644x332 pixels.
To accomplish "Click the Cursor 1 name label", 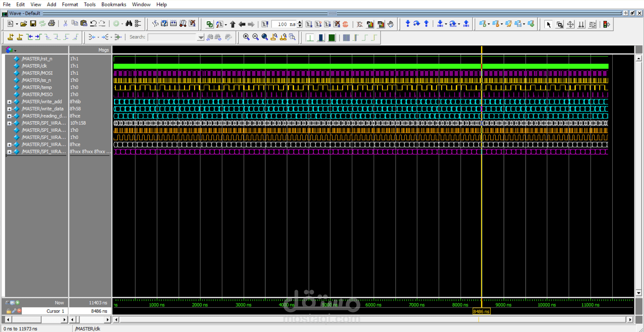I will point(55,311).
